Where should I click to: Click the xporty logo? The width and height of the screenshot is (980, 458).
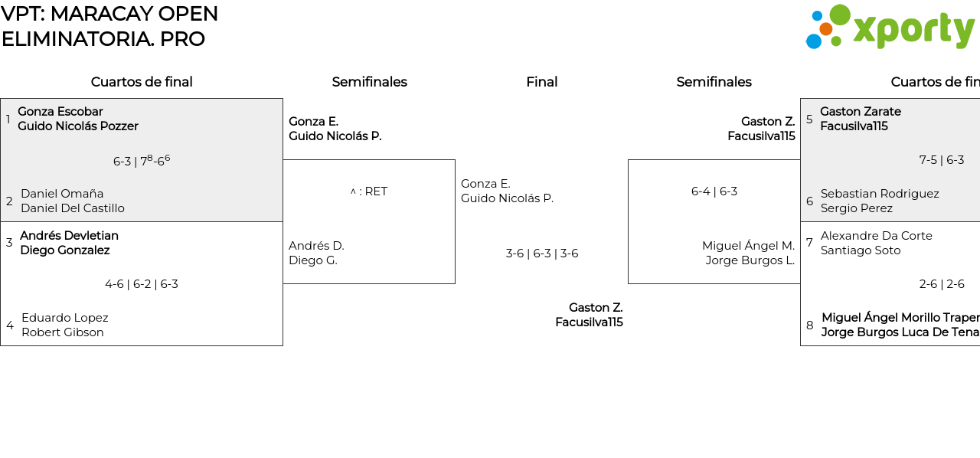pyautogui.click(x=890, y=28)
